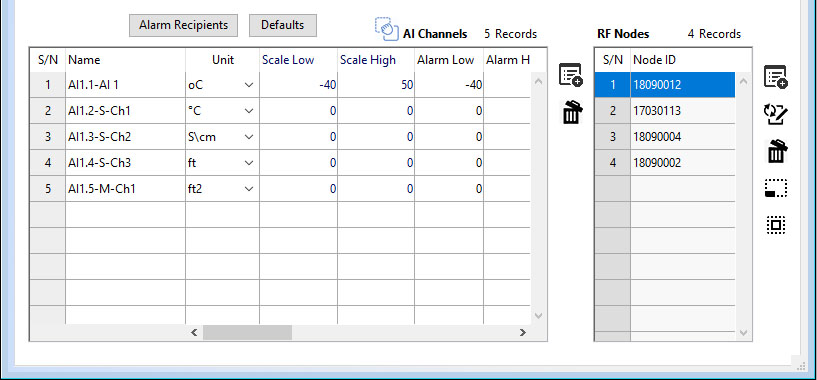817x380 pixels.
Task: Click the Name column header in AI Channels
Action: click(125, 60)
